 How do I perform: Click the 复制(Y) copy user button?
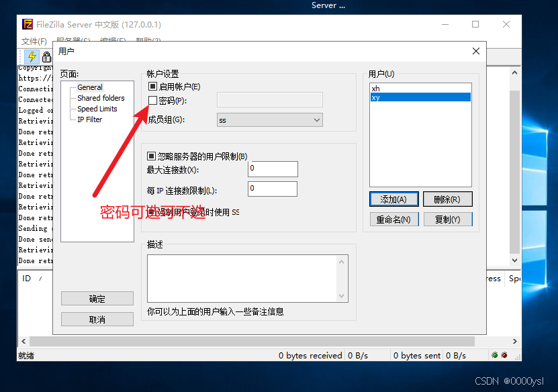click(448, 219)
